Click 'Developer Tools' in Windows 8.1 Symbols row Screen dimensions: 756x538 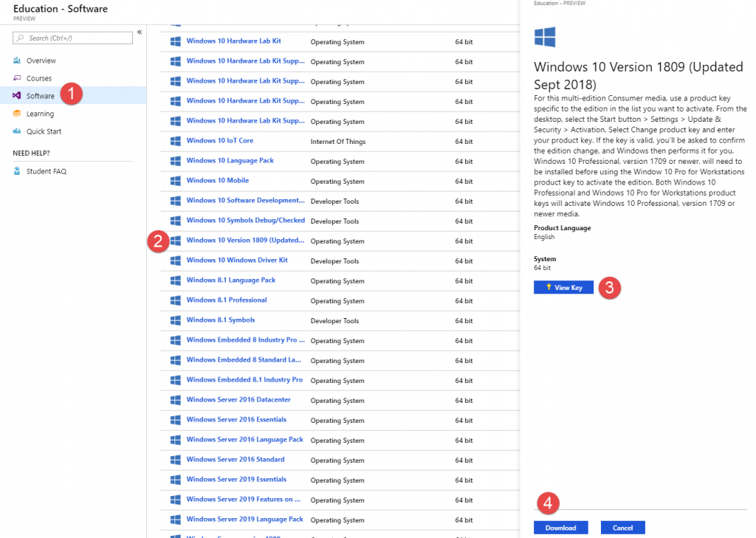coord(334,320)
